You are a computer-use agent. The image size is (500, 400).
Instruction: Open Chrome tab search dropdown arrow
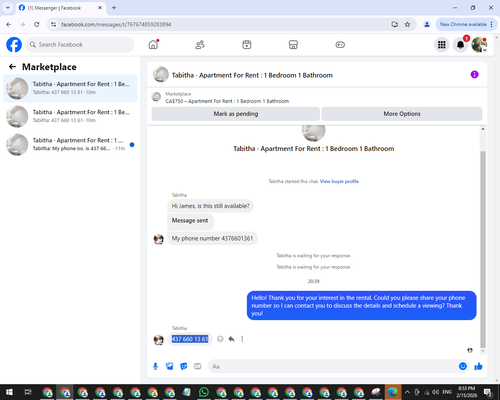click(8, 8)
